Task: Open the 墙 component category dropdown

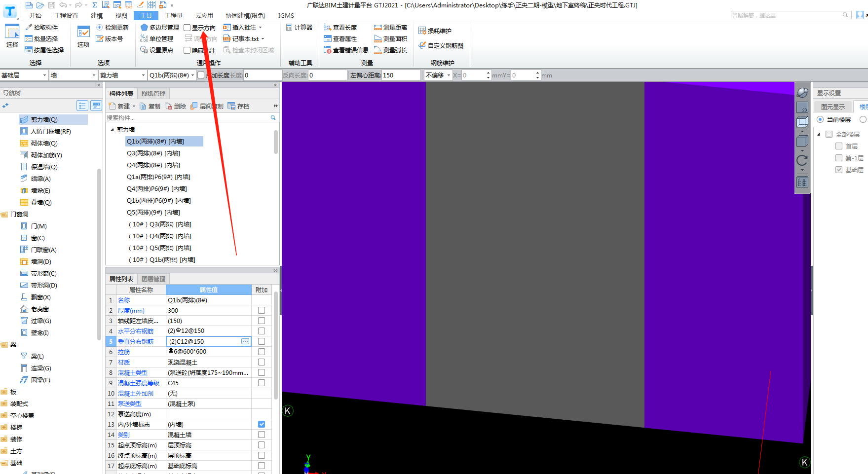Action: click(x=73, y=75)
